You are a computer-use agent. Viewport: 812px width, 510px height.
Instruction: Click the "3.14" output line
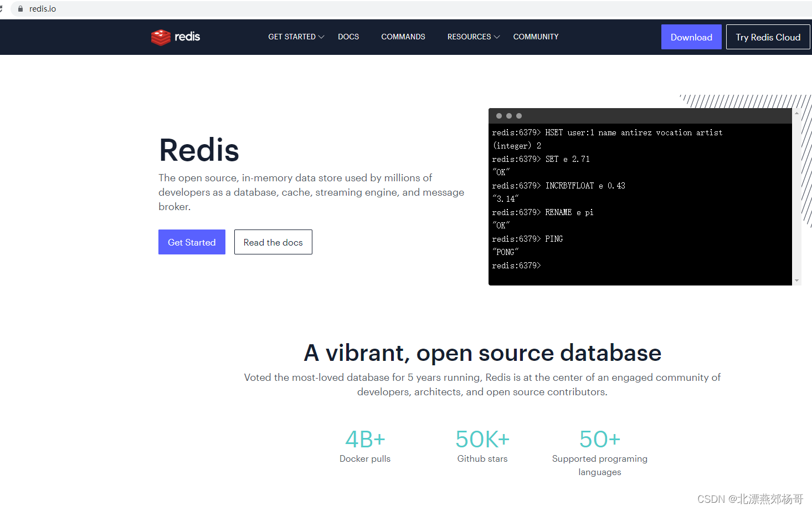click(x=505, y=199)
